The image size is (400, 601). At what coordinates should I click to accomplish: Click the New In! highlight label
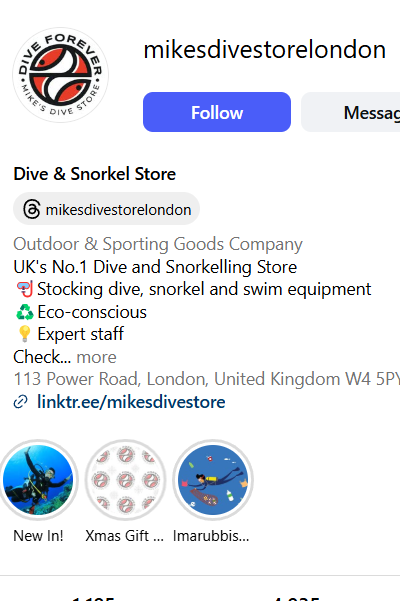tap(38, 535)
